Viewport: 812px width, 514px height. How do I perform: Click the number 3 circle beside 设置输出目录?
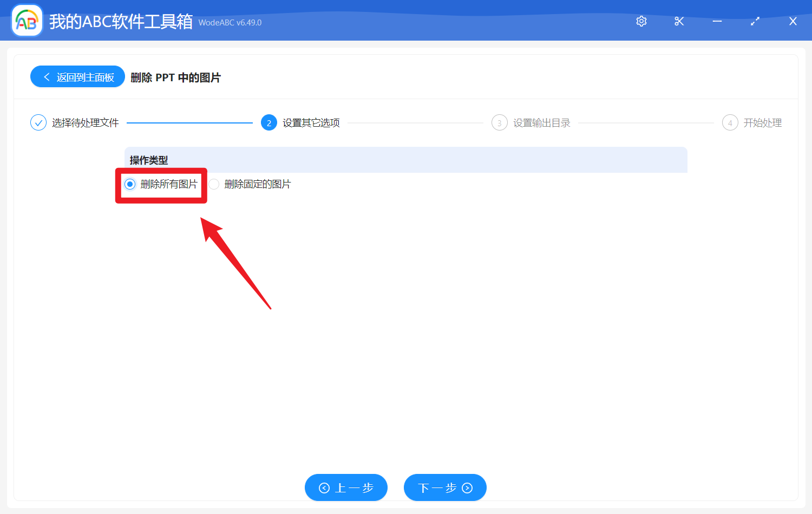pyautogui.click(x=499, y=122)
